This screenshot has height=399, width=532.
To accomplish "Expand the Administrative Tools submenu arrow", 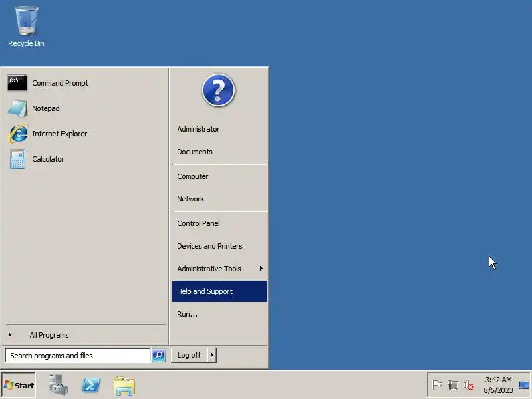I will [261, 269].
